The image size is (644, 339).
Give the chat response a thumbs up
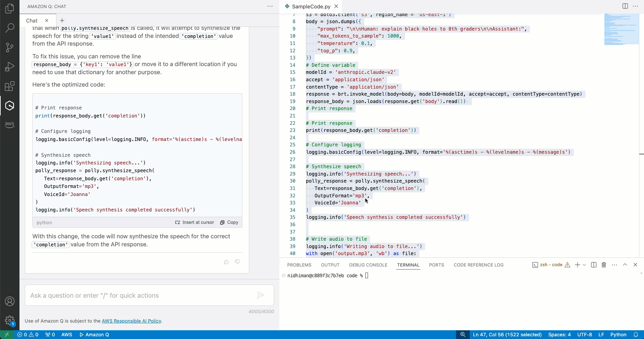pyautogui.click(x=226, y=262)
